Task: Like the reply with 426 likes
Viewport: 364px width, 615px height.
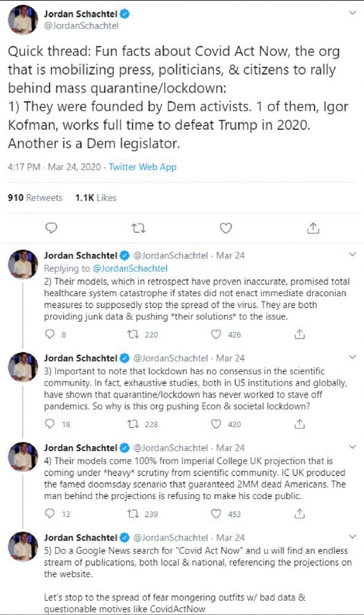Action: pos(216,335)
